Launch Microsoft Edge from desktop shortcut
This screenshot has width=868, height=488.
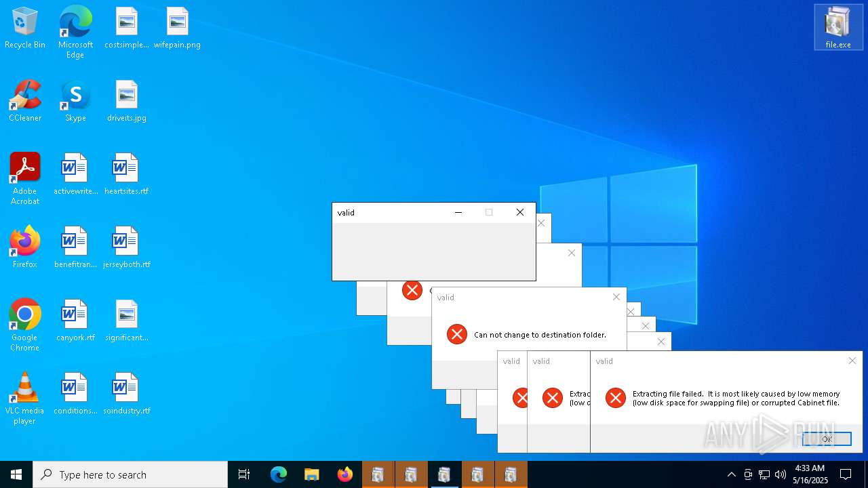click(x=75, y=32)
